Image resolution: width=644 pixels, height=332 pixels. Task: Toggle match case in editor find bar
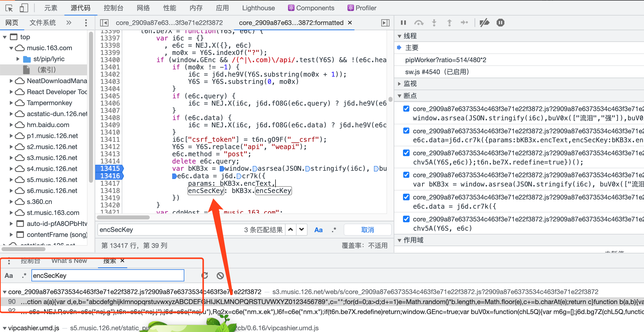pos(318,230)
